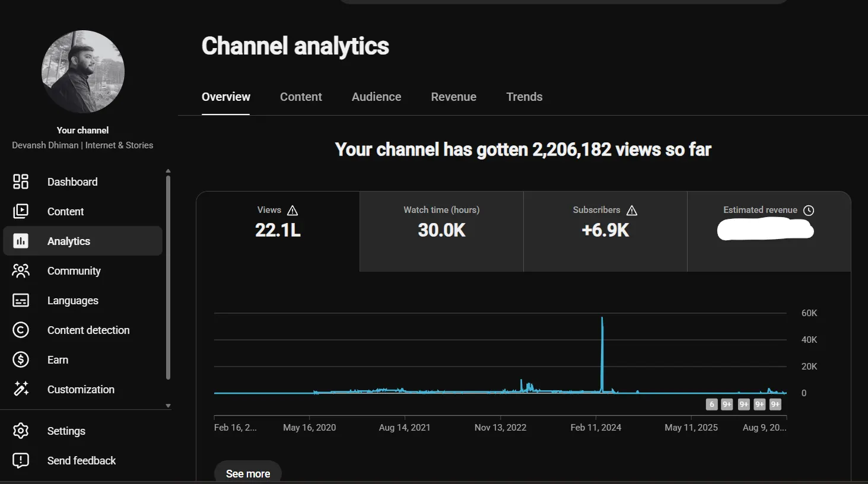Click the sidebar scroll-up arrow
This screenshot has width=868, height=484.
pos(168,171)
